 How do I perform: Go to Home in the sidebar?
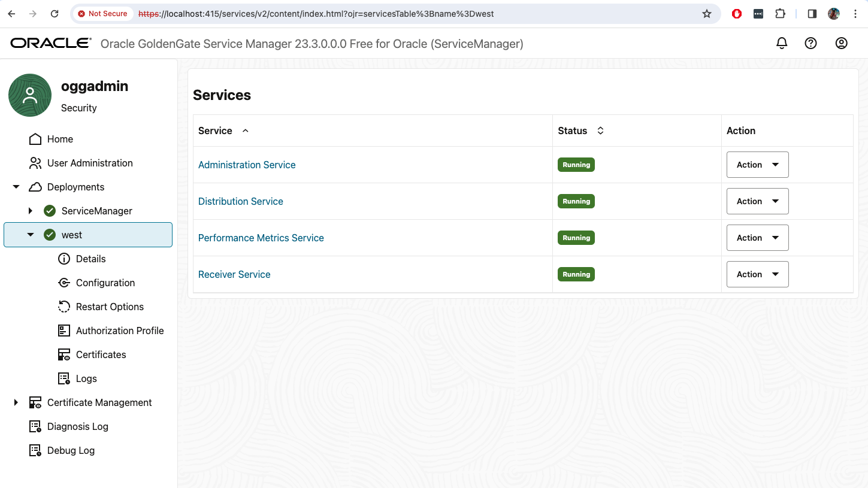click(60, 139)
